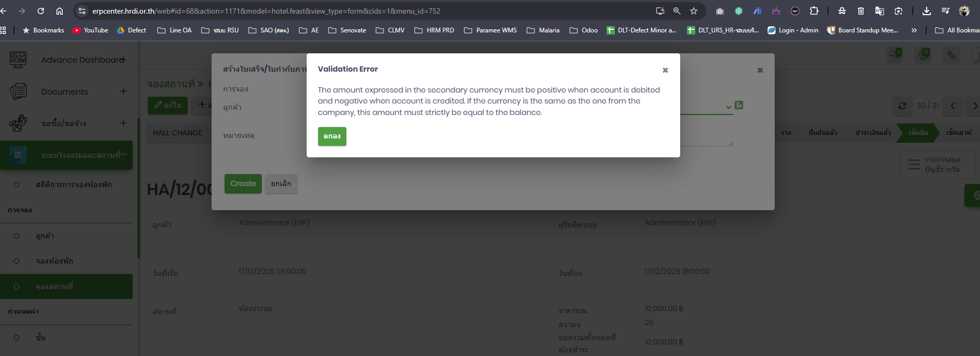Click the green ตกลง confirmation button
This screenshot has width=980, height=356.
(x=332, y=136)
